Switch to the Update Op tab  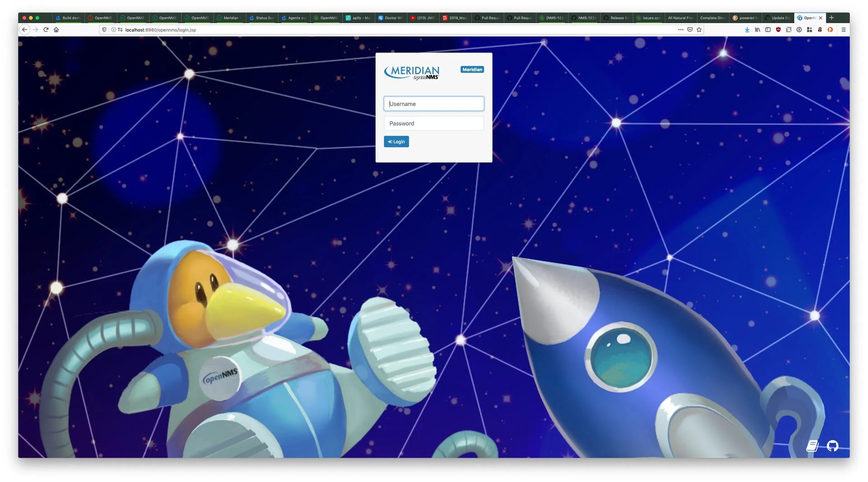click(778, 18)
